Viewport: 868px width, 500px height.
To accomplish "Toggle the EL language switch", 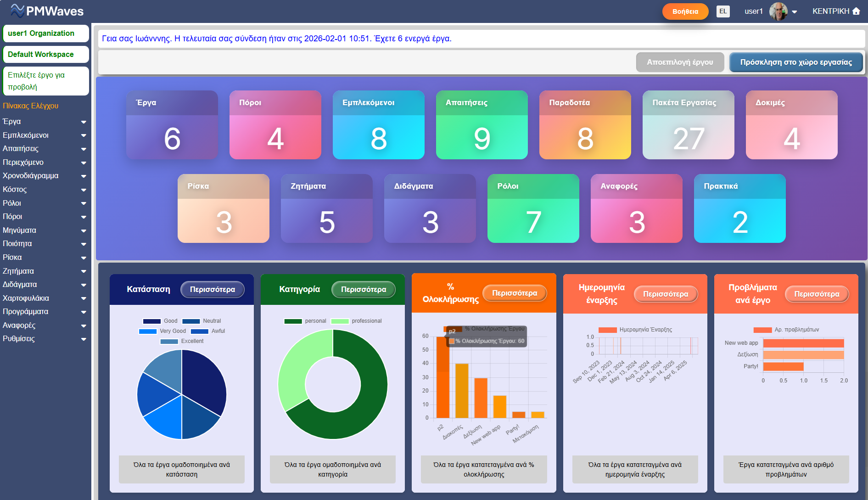I will point(723,11).
